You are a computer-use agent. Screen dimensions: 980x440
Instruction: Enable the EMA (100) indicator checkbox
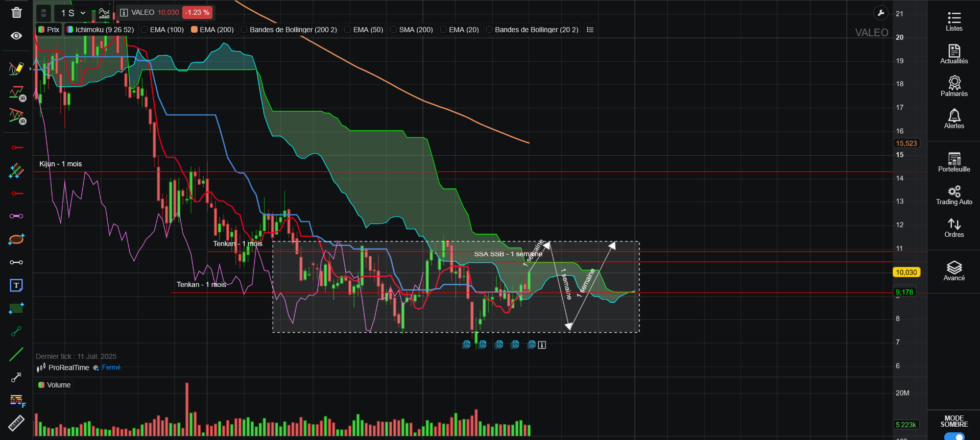click(x=145, y=30)
